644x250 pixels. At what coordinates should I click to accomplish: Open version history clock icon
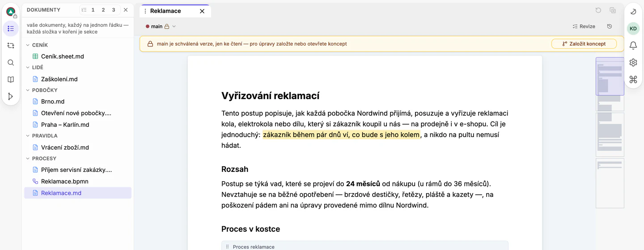point(610,26)
